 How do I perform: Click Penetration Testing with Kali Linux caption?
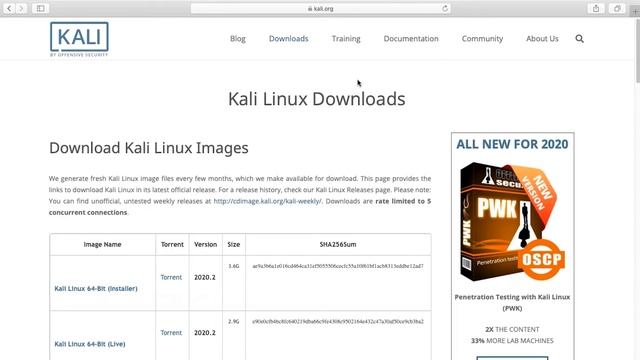[512, 302]
